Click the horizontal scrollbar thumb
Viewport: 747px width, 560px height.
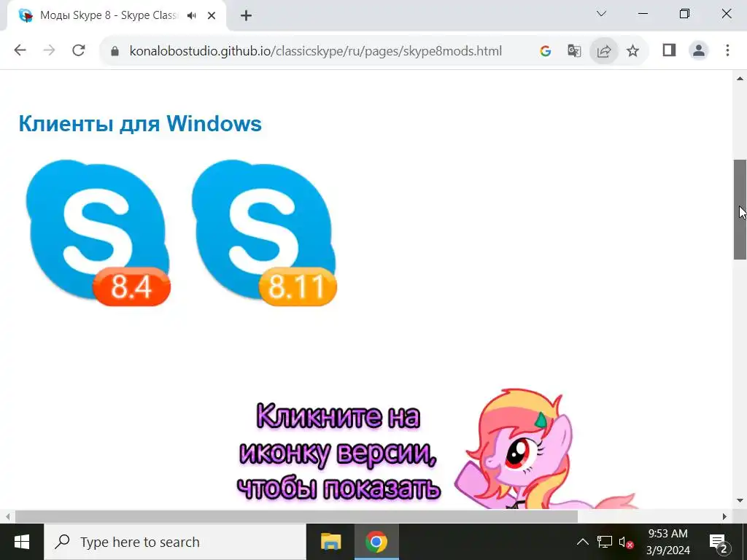(296, 517)
